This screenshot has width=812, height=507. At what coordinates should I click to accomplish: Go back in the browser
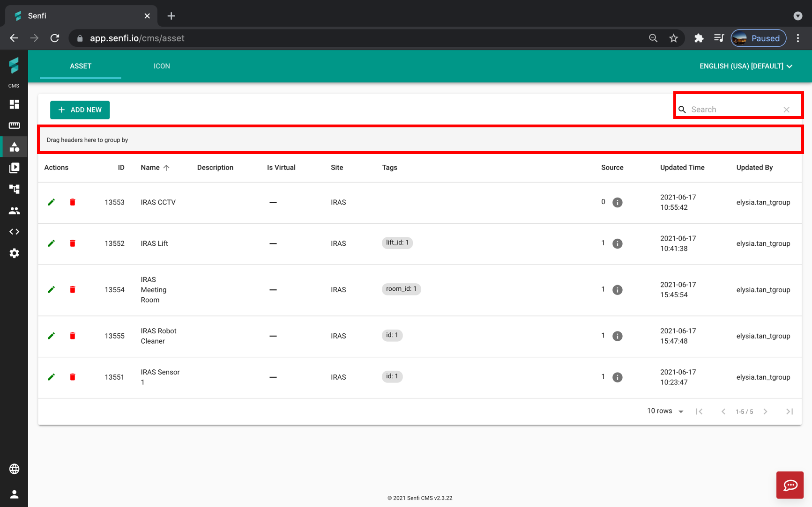click(x=14, y=38)
